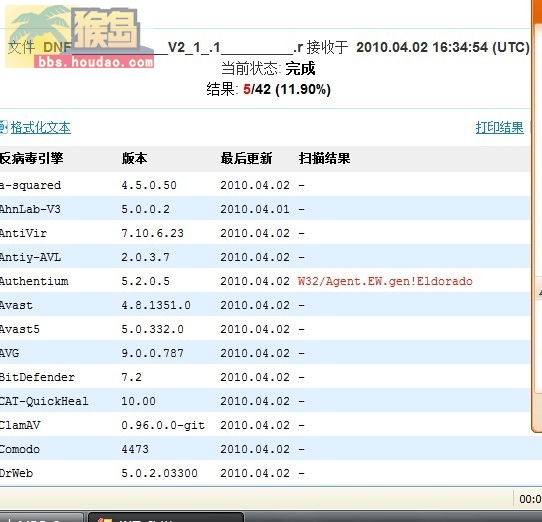Image resolution: width=542 pixels, height=522 pixels.
Task: Select version 4473 of Comodo
Action: coord(135,449)
